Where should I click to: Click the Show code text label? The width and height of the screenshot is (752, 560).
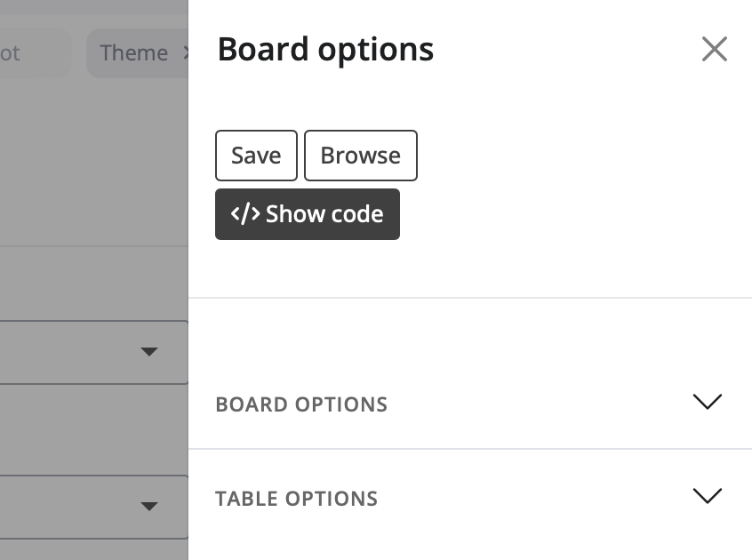(x=324, y=214)
